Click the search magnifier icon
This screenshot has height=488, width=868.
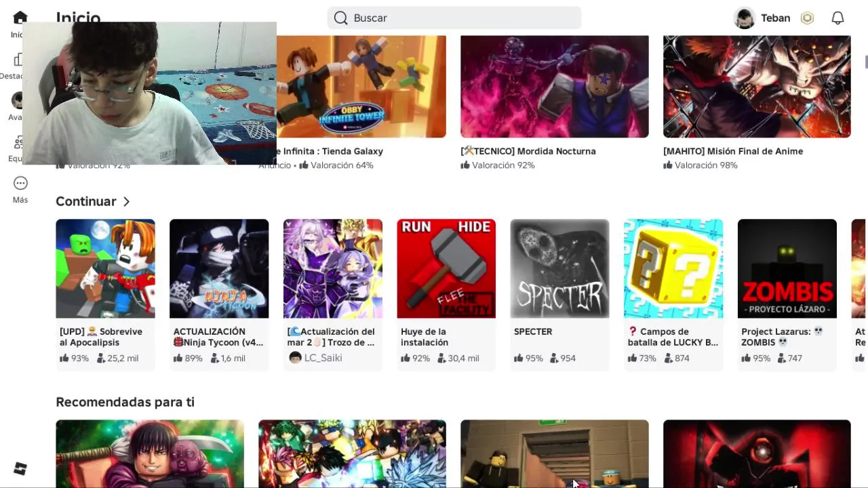pyautogui.click(x=340, y=18)
